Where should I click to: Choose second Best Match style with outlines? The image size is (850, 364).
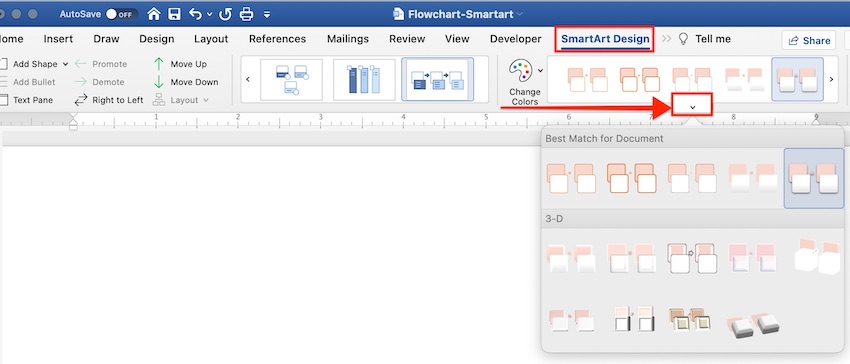point(632,178)
